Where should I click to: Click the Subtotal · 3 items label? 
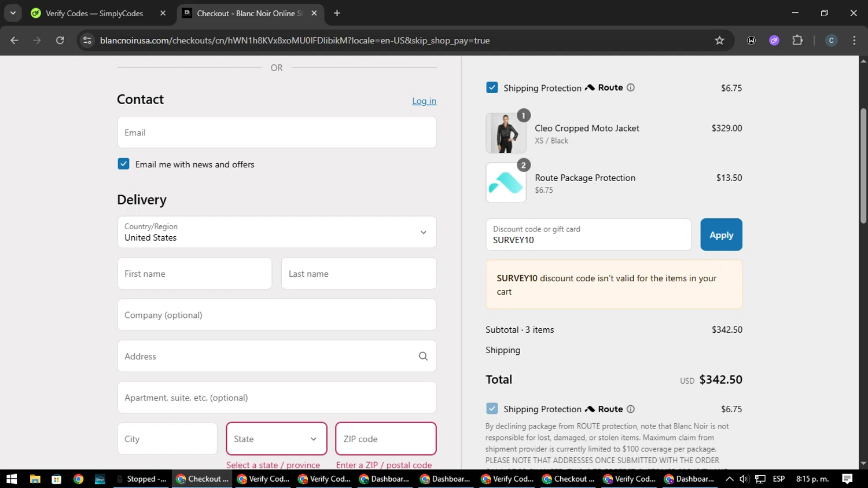point(520,329)
